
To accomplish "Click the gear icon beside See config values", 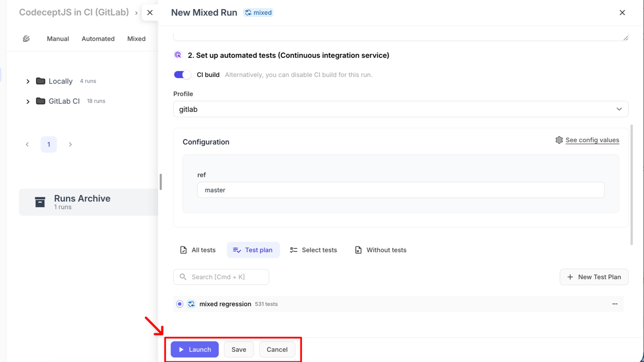I will [x=559, y=140].
